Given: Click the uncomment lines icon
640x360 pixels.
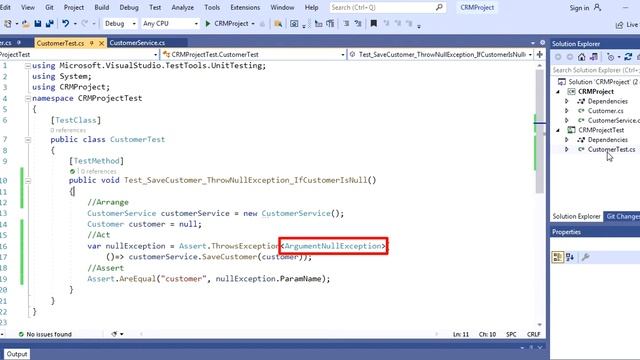Looking at the screenshot, I should 358,24.
